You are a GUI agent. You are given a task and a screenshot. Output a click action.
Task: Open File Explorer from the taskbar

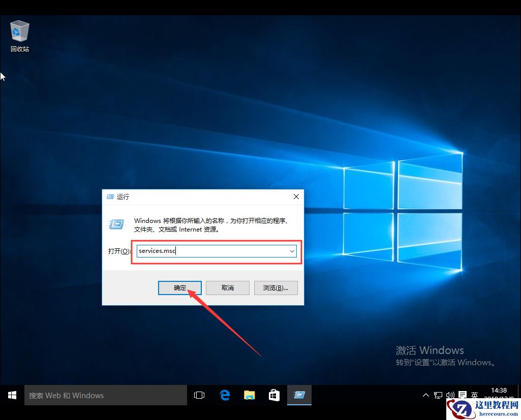(249, 395)
